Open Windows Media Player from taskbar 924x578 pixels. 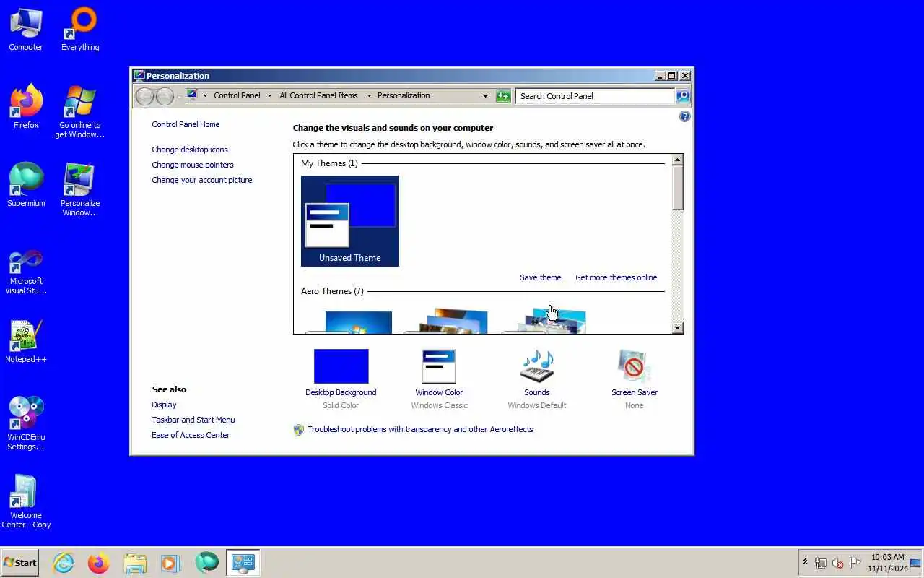coord(170,563)
